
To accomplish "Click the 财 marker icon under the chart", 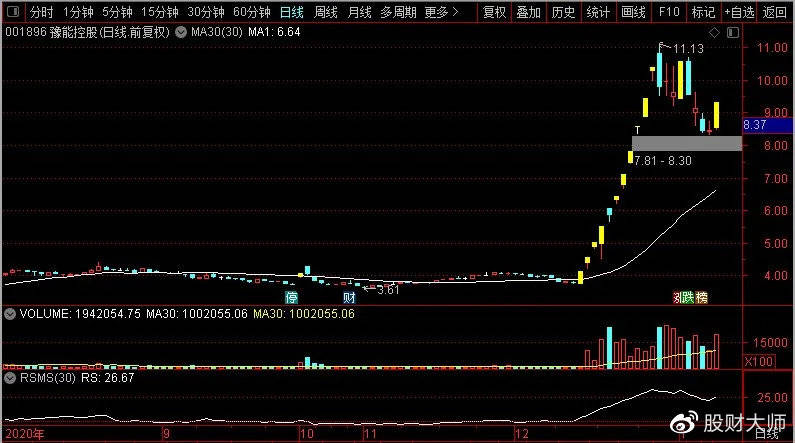I will tap(349, 298).
